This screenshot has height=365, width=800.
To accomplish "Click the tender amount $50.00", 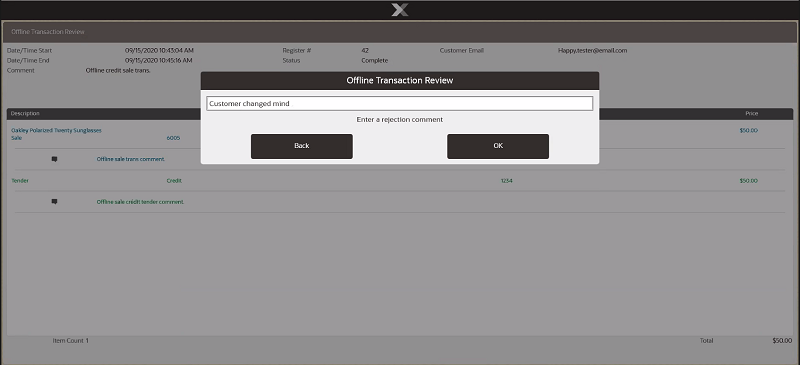I will click(x=748, y=181).
